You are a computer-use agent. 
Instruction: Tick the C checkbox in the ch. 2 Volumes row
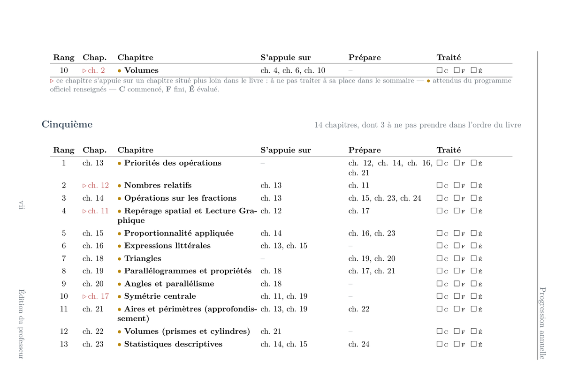(x=439, y=71)
